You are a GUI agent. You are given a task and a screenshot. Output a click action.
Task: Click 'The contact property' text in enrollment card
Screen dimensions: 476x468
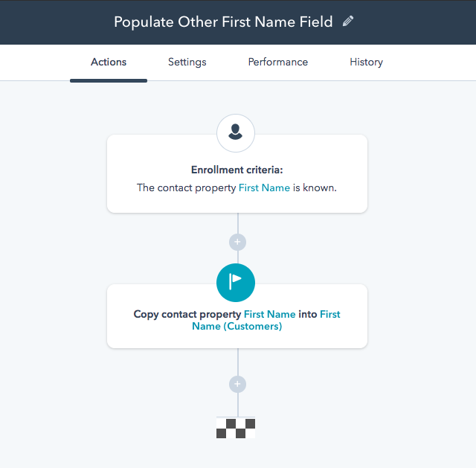click(x=186, y=188)
